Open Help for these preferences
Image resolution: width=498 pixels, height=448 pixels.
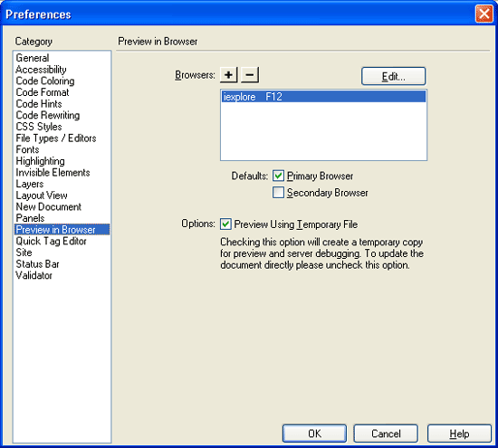click(459, 434)
